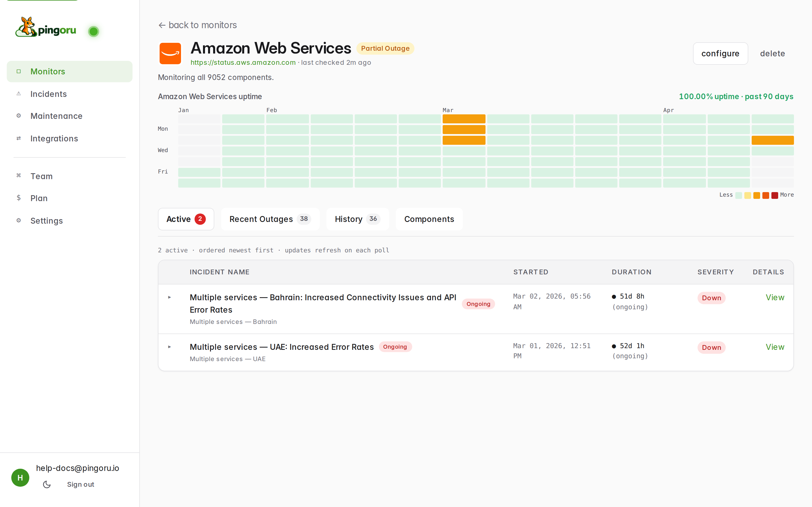Open the Incidents section from sidebar

coord(48,94)
